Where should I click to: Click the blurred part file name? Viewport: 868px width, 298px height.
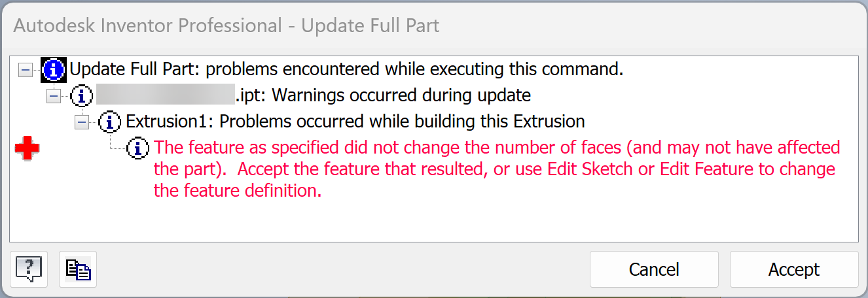point(165,95)
